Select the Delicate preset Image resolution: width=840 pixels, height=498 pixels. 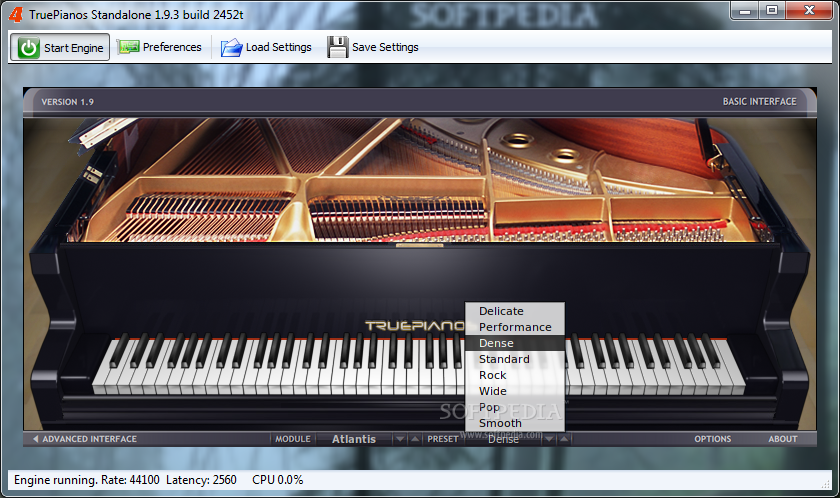tap(514, 311)
